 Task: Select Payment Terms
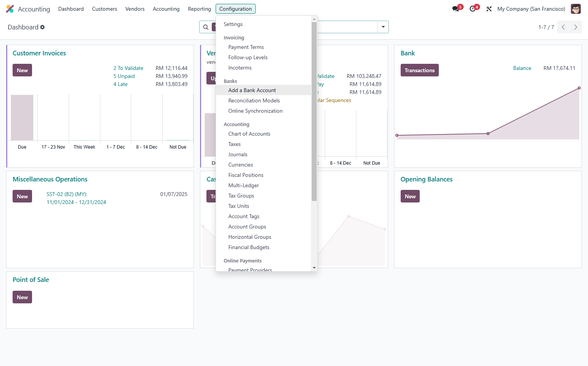[264, 47]
